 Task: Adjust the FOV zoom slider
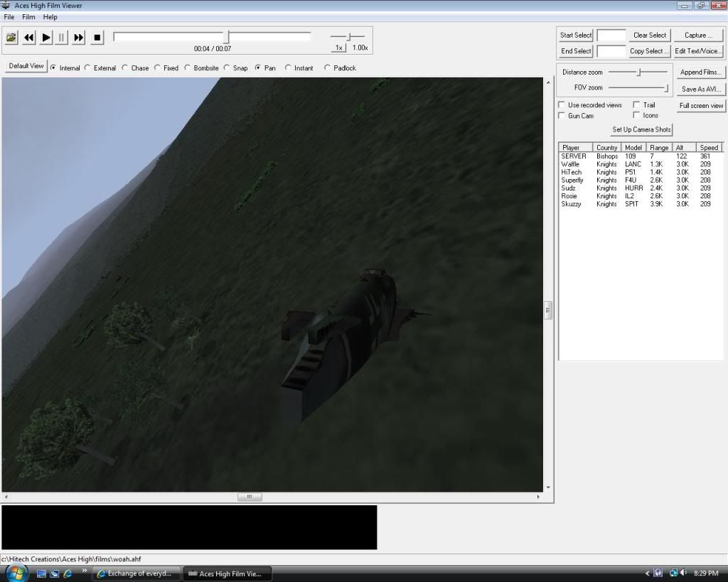coord(665,87)
